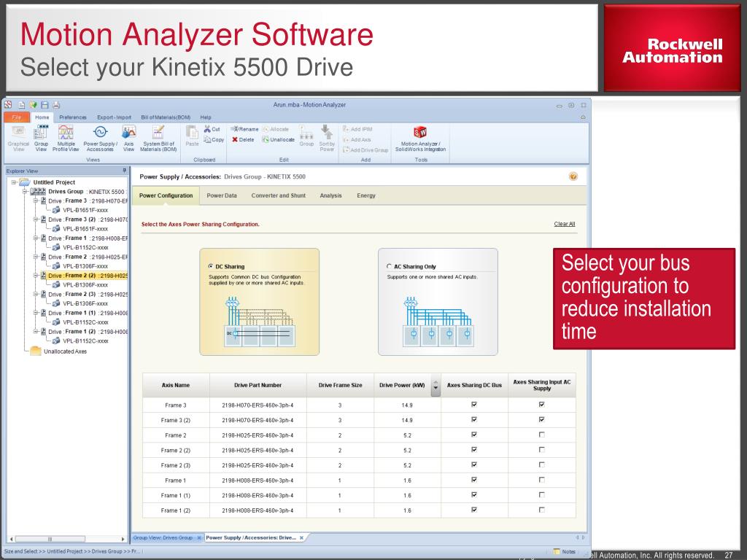Switch to the Preferences ribbon tab
Viewport: 747px width, 560px height.
(73, 117)
